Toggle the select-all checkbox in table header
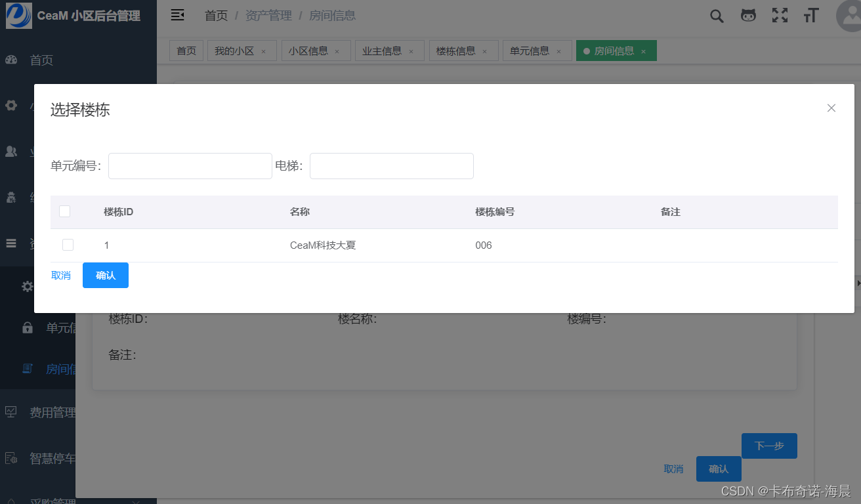 (65, 211)
